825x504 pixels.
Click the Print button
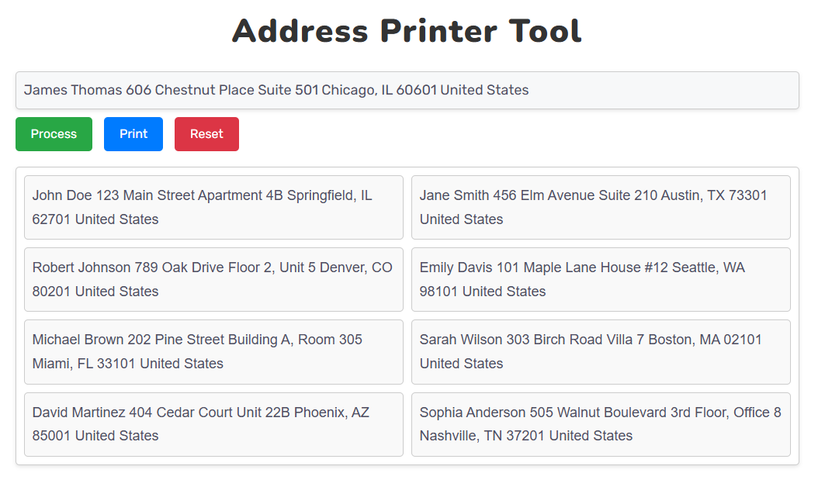pos(133,133)
